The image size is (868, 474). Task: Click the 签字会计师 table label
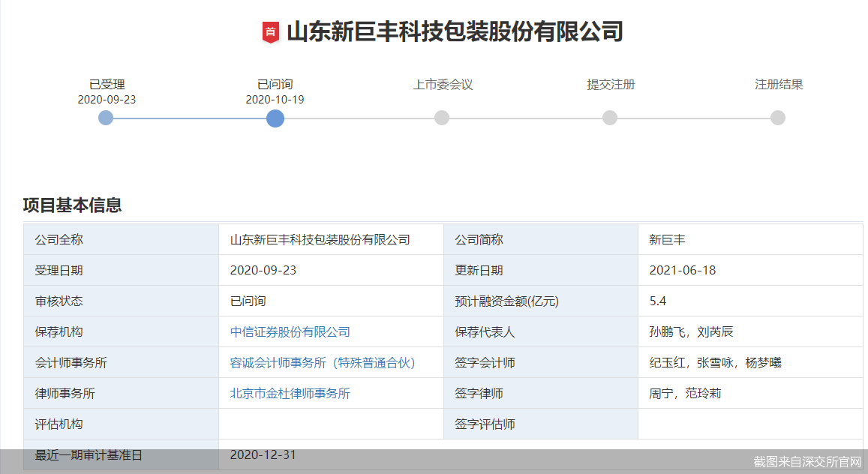click(x=485, y=363)
